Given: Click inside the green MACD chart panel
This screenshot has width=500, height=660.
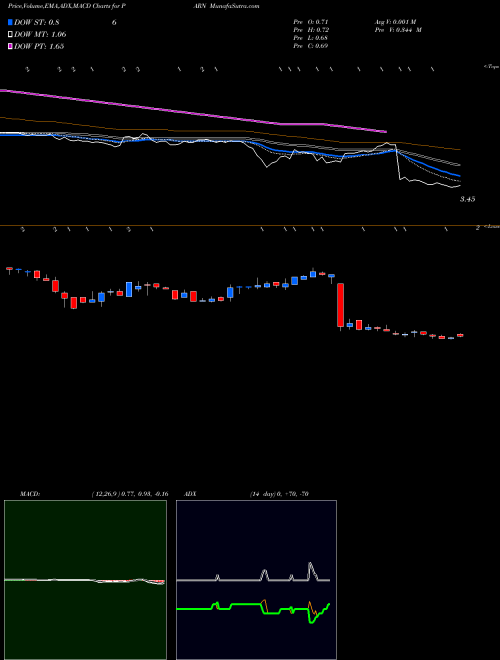Looking at the screenshot, I should tap(85, 580).
